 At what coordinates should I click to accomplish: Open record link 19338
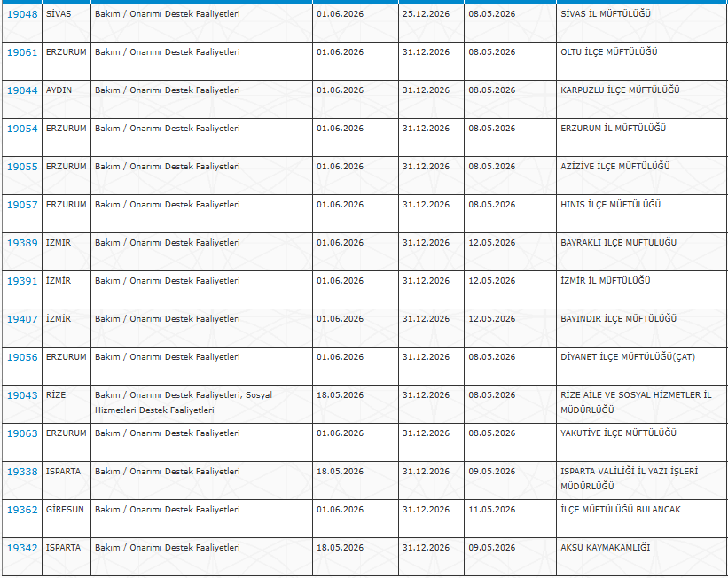[22, 472]
